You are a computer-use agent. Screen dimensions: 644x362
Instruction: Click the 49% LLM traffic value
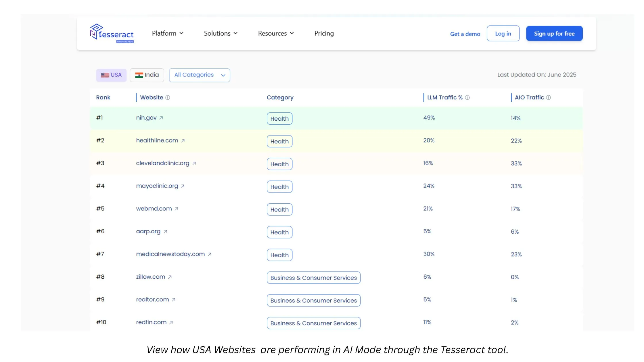coord(429,118)
